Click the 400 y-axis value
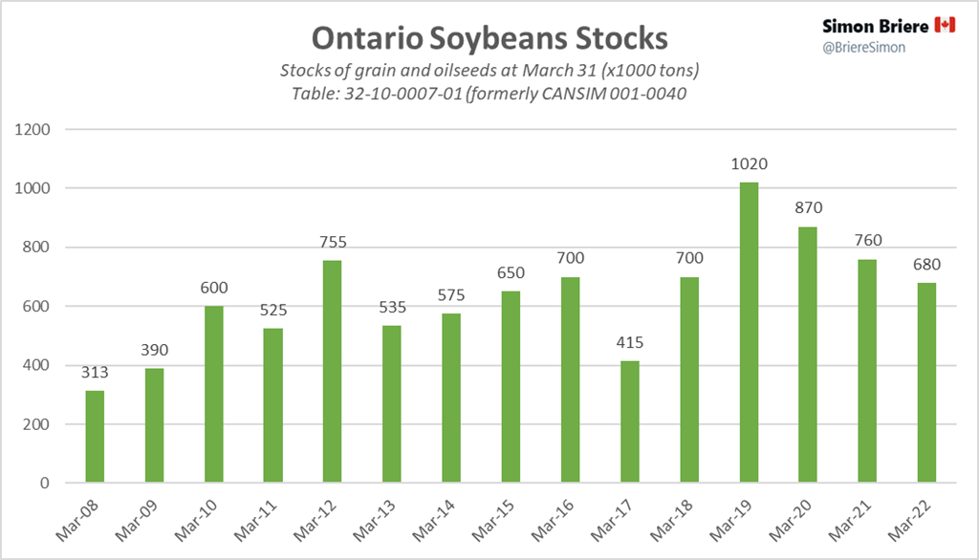 tap(48, 365)
